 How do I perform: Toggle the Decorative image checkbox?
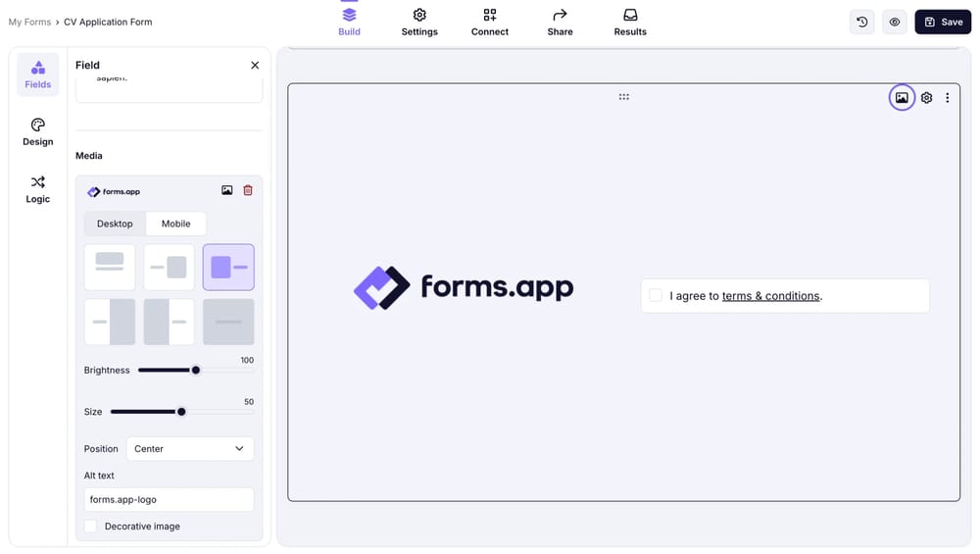(90, 526)
